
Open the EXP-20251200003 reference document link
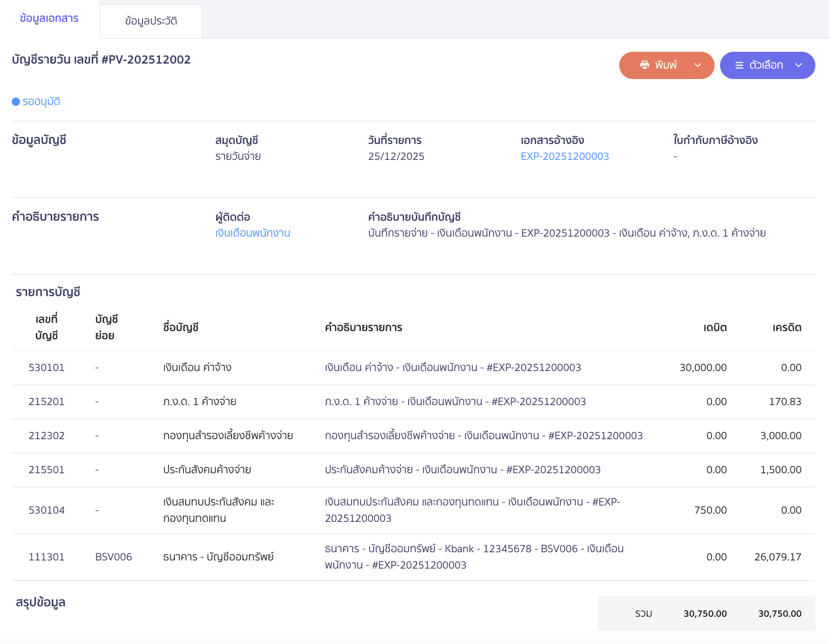point(564,156)
